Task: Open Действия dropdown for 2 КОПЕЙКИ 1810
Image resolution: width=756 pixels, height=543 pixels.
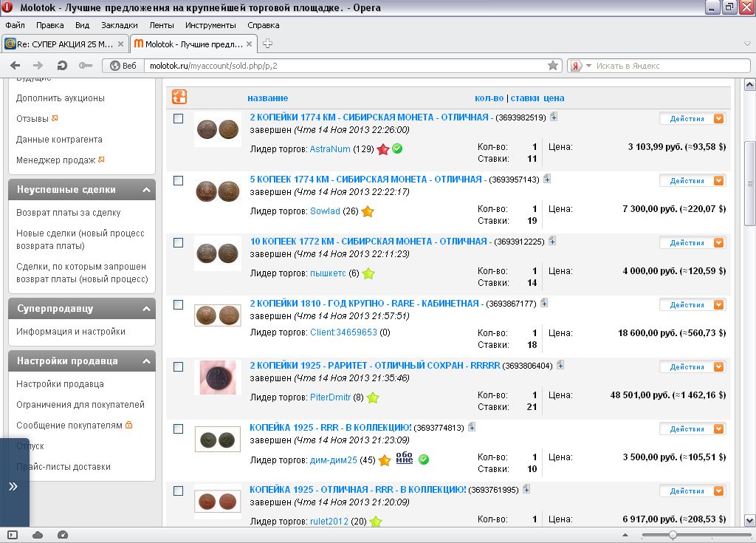Action: click(x=693, y=304)
